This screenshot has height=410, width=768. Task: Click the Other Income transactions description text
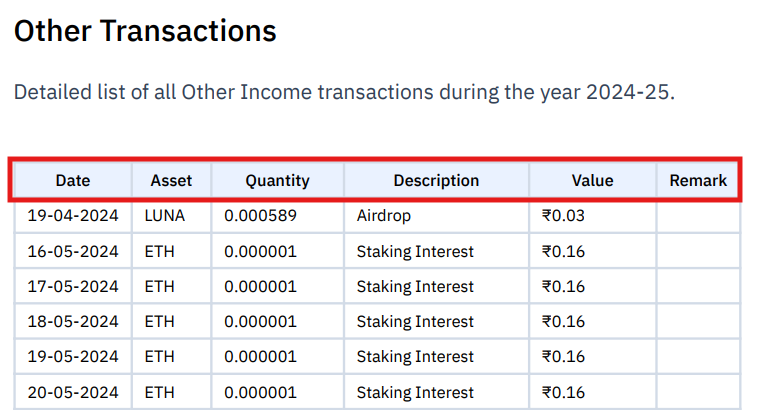[344, 92]
